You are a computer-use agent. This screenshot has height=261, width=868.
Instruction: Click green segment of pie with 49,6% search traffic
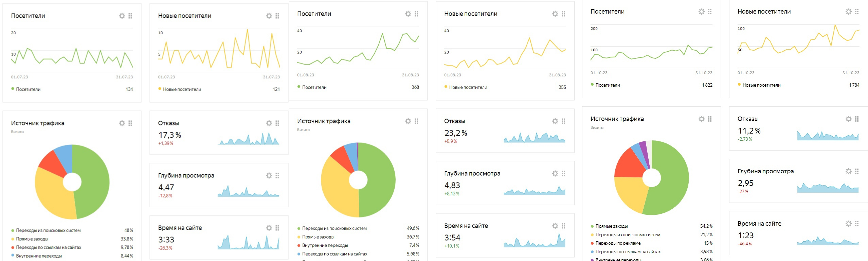[x=379, y=180]
